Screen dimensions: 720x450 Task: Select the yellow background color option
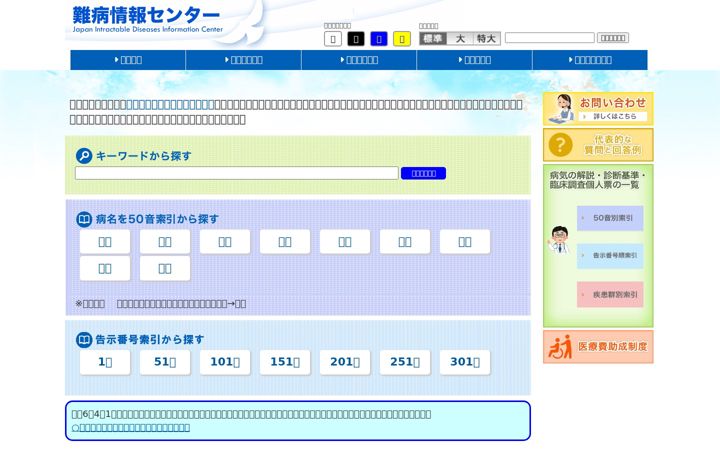point(402,39)
